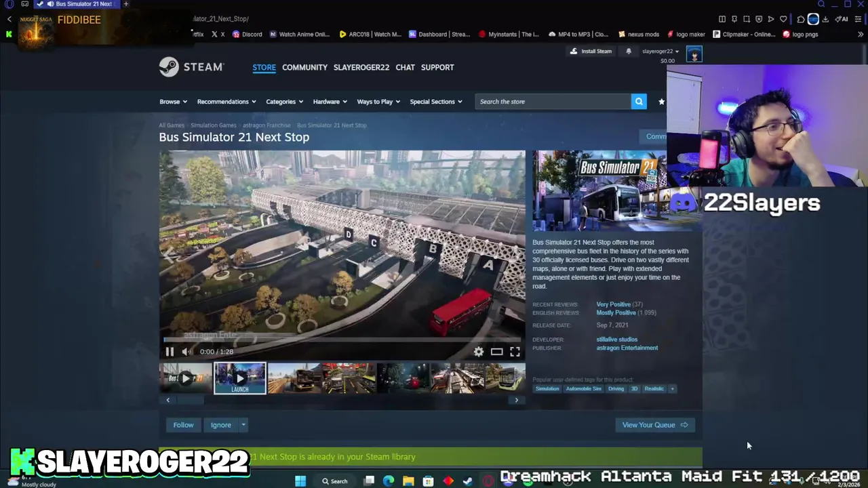The image size is (868, 488).
Task: Show more bookmarks chevron
Action: click(861, 34)
